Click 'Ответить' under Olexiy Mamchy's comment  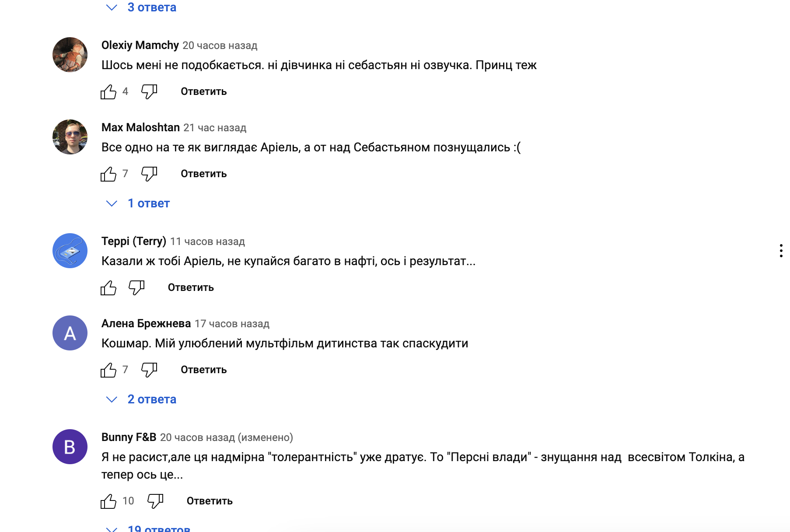[204, 91]
